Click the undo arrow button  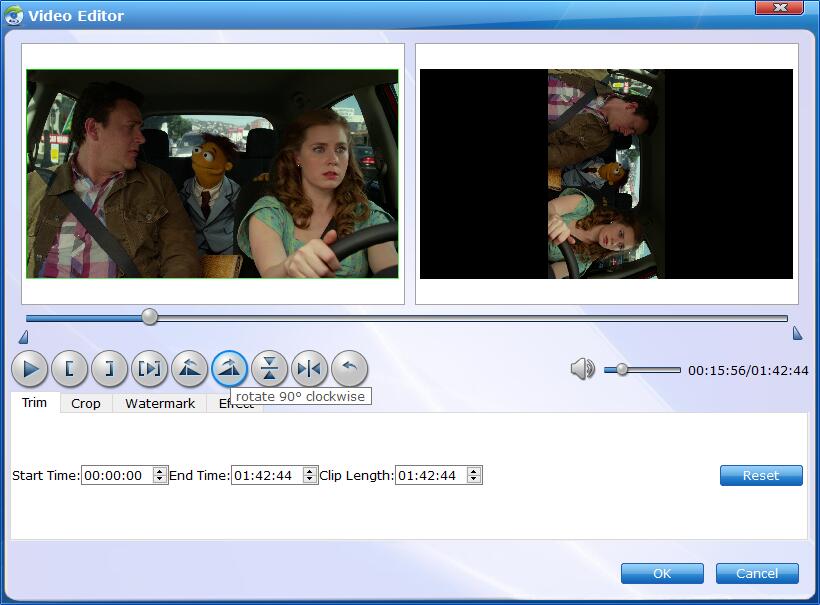click(350, 369)
